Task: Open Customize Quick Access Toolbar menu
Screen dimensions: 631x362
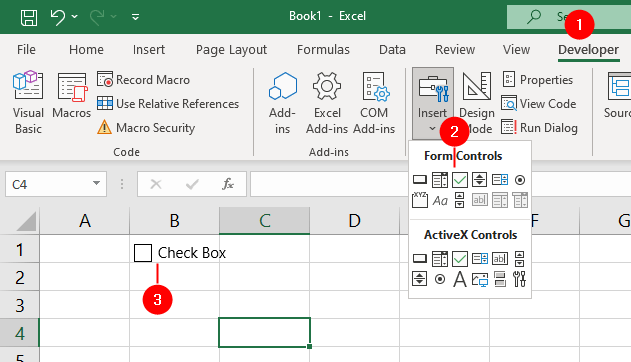Action: pyautogui.click(x=136, y=16)
